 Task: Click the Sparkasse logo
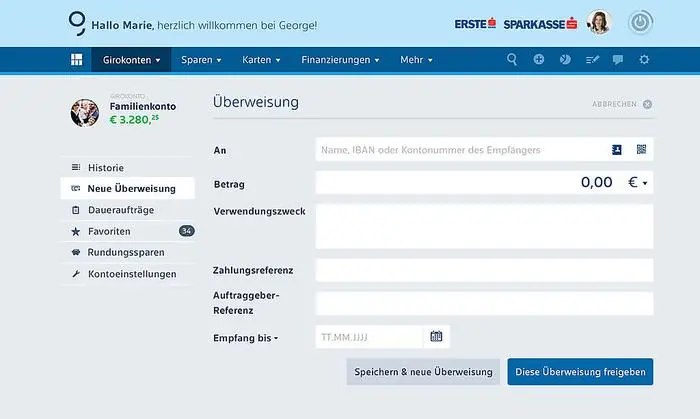point(540,24)
